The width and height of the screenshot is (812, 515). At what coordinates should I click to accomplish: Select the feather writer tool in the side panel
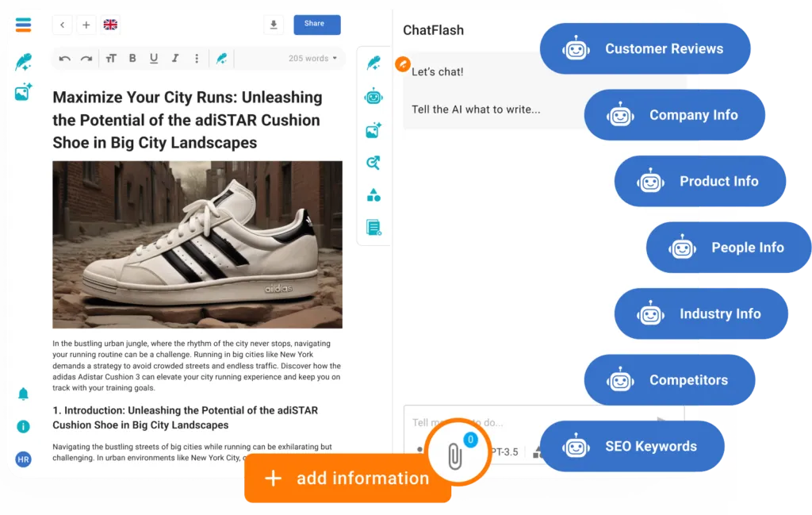[x=373, y=63]
